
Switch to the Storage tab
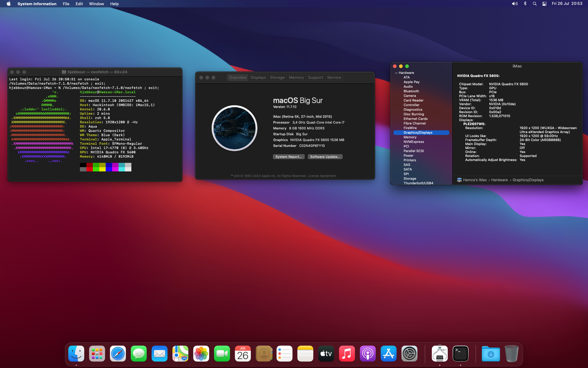coord(277,78)
